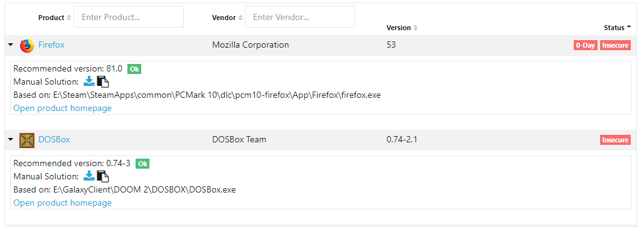
Task: Click the Firefox logo icon
Action: (27, 46)
